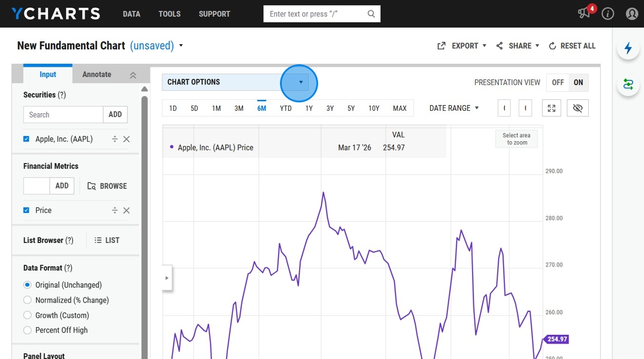Click the Data Format help (?) link
Viewport: 644px width, 359px height.
(x=68, y=268)
